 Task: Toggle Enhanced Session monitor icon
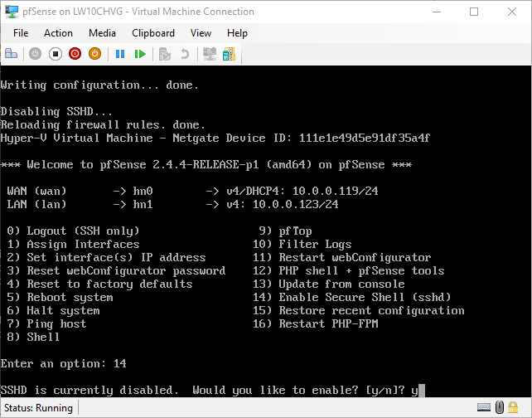pos(210,54)
